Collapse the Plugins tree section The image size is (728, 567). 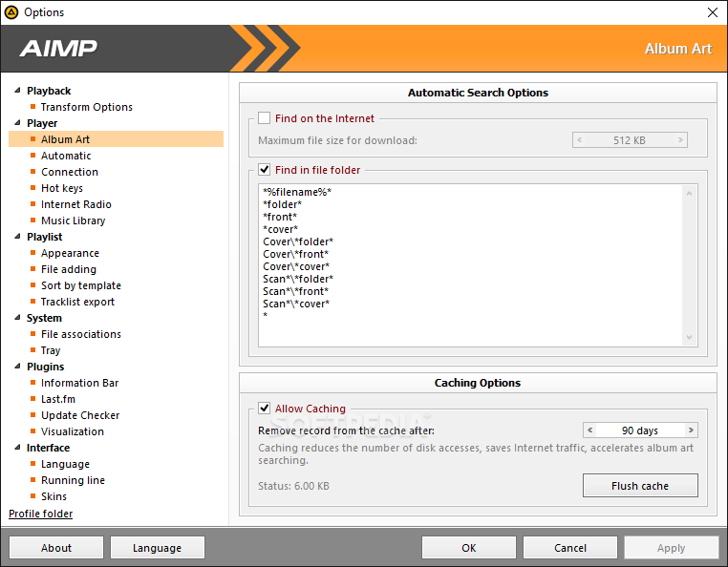click(x=17, y=367)
